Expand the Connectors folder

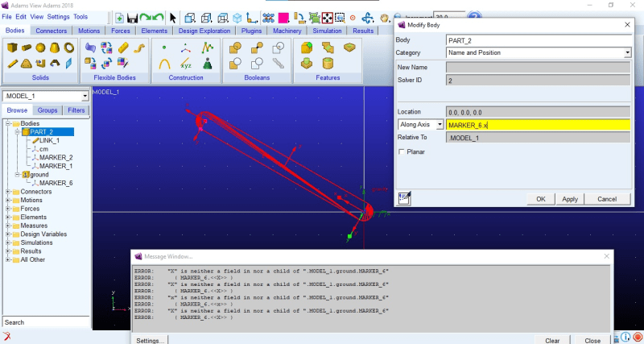coord(8,192)
